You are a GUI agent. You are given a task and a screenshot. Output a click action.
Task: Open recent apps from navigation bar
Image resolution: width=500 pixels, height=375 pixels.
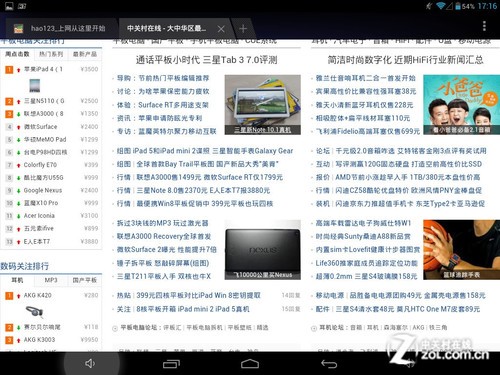coord(171,364)
